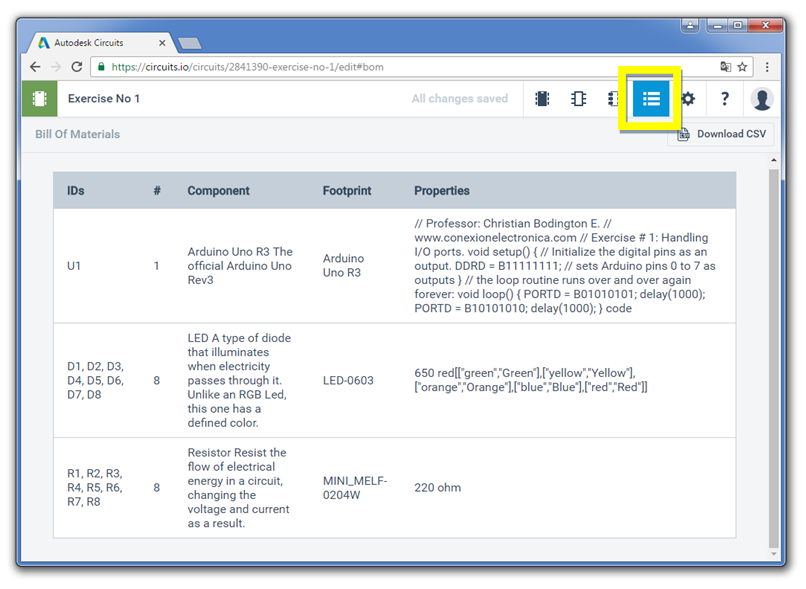Click the IDs column header
The image size is (806, 589).
pos(76,191)
